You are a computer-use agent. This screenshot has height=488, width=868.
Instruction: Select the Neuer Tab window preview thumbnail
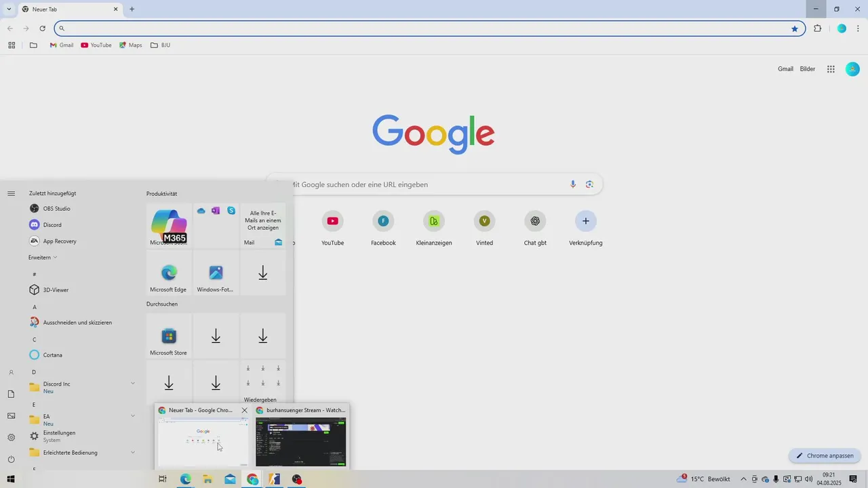coord(203,442)
